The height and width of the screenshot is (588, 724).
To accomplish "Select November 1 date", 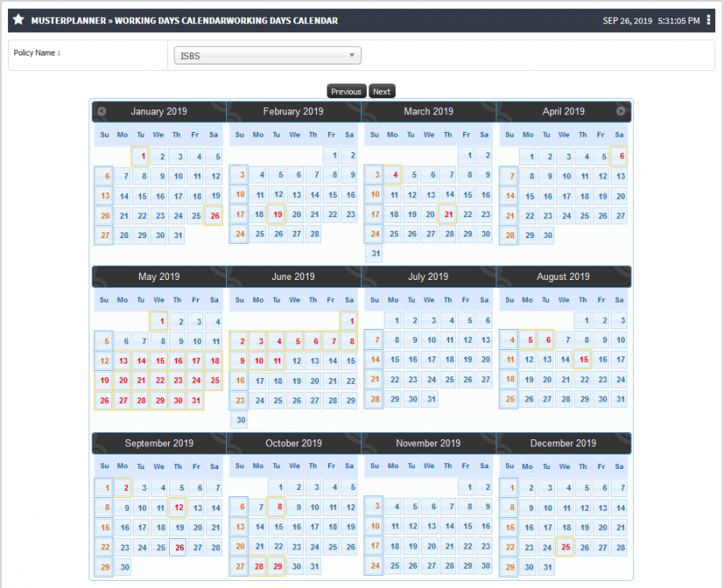I will [467, 487].
